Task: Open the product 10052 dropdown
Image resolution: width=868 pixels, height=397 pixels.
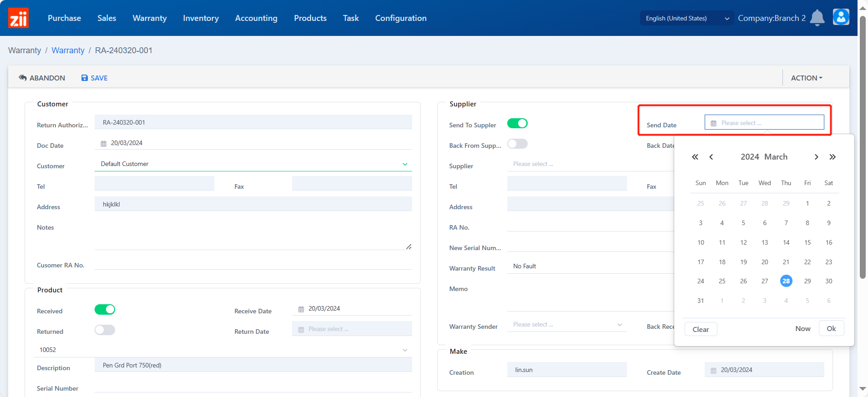Action: click(222, 350)
